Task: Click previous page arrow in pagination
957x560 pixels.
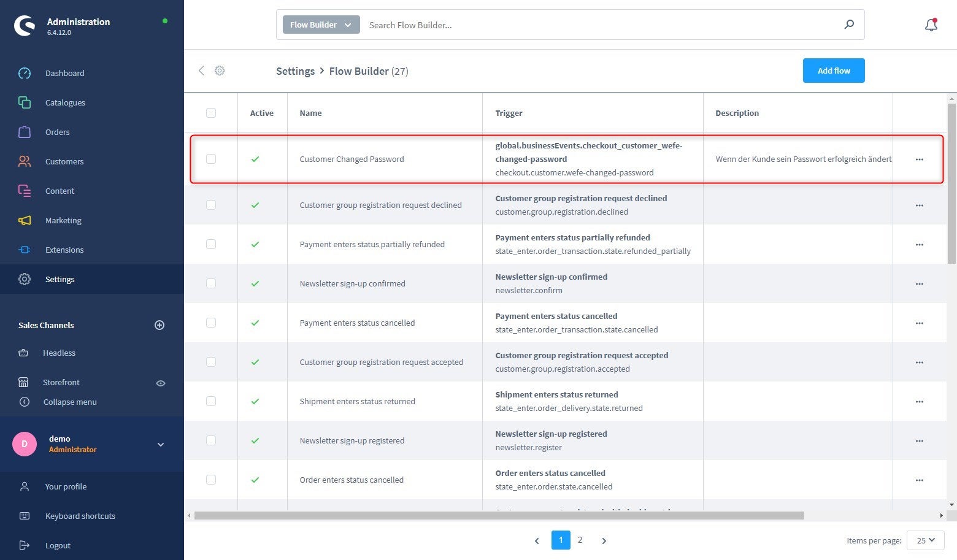Action: [537, 540]
